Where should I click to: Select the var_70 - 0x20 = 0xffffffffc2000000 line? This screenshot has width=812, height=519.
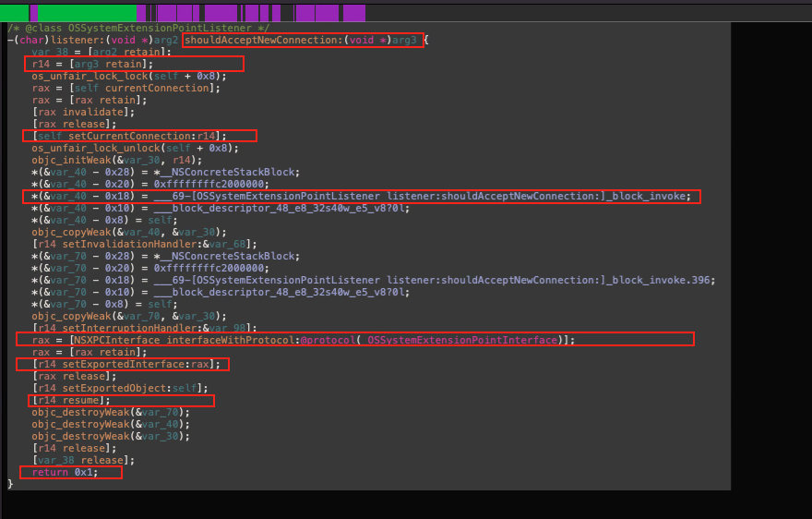(x=150, y=268)
